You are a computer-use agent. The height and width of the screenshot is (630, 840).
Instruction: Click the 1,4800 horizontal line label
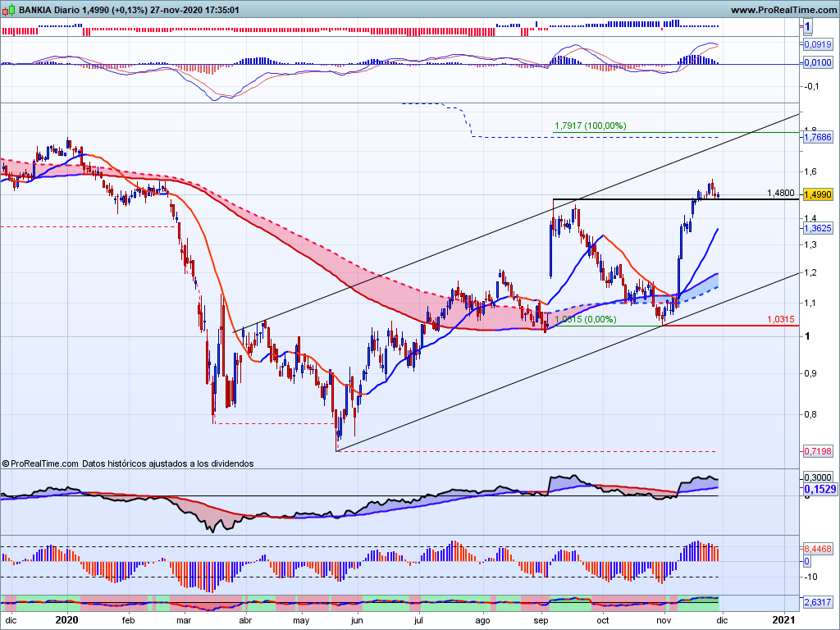click(x=781, y=193)
